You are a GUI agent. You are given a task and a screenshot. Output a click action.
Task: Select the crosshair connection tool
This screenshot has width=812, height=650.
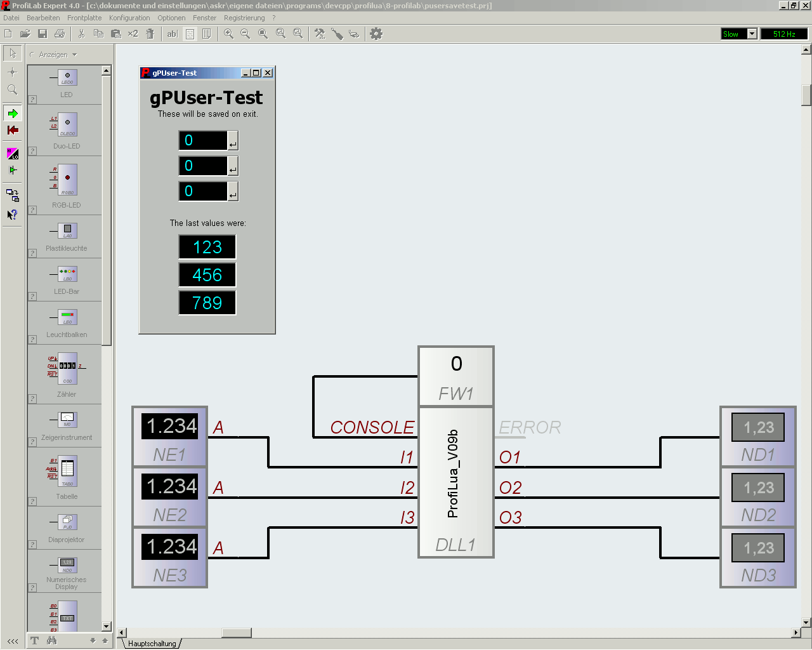click(x=12, y=72)
